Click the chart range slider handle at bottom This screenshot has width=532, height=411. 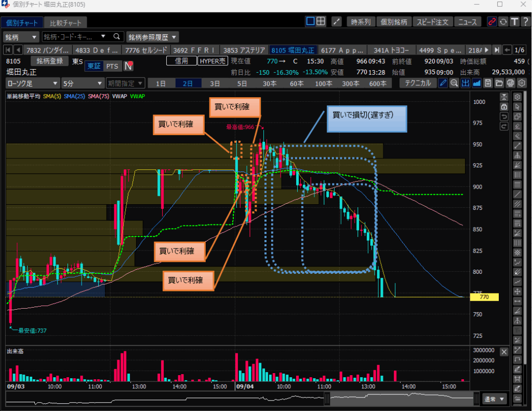tap(327, 399)
